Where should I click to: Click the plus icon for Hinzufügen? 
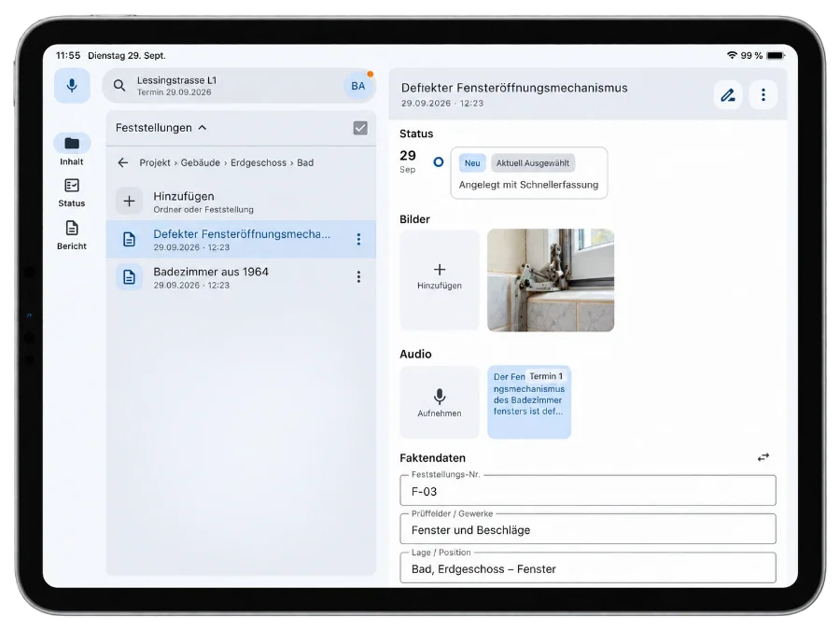pyautogui.click(x=129, y=201)
